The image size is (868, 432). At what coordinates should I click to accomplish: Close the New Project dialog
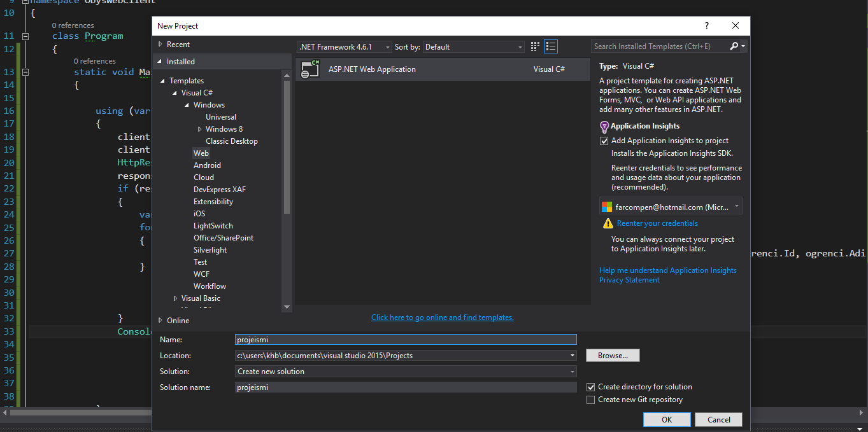(736, 26)
